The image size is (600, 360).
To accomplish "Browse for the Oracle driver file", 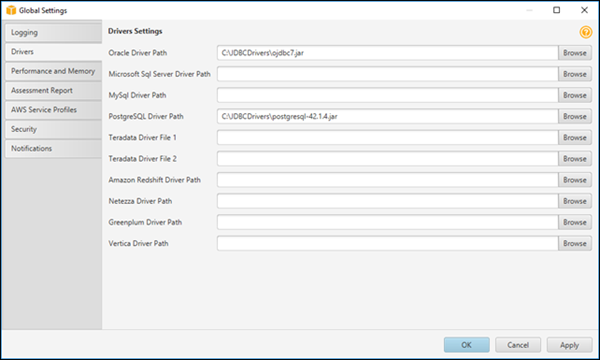I will tap(575, 53).
